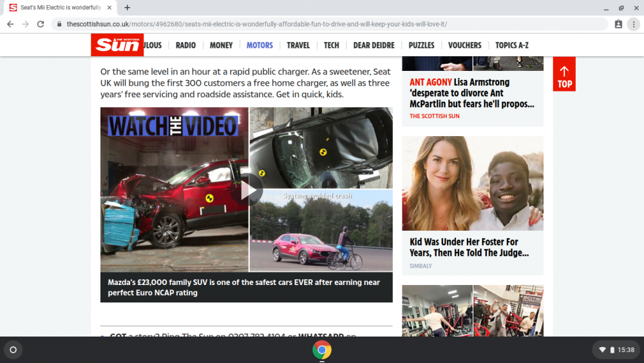
Task: Open the DEAR DEIDRE section
Action: [x=374, y=45]
